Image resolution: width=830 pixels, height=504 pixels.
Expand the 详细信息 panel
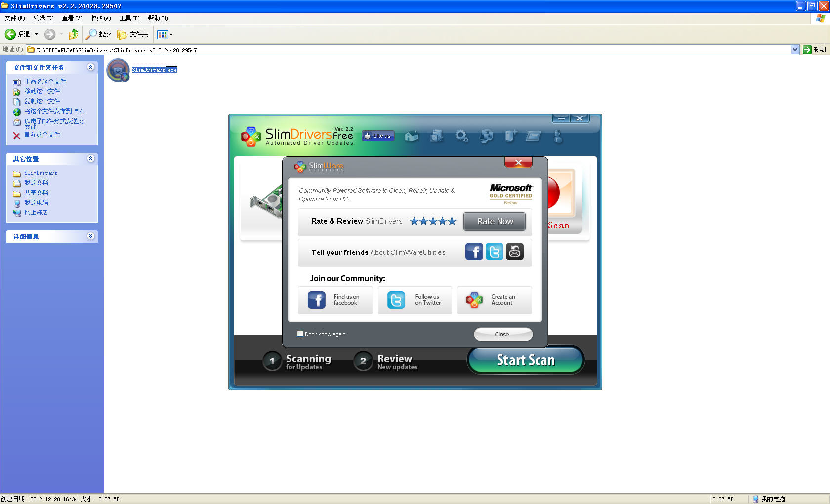[90, 236]
